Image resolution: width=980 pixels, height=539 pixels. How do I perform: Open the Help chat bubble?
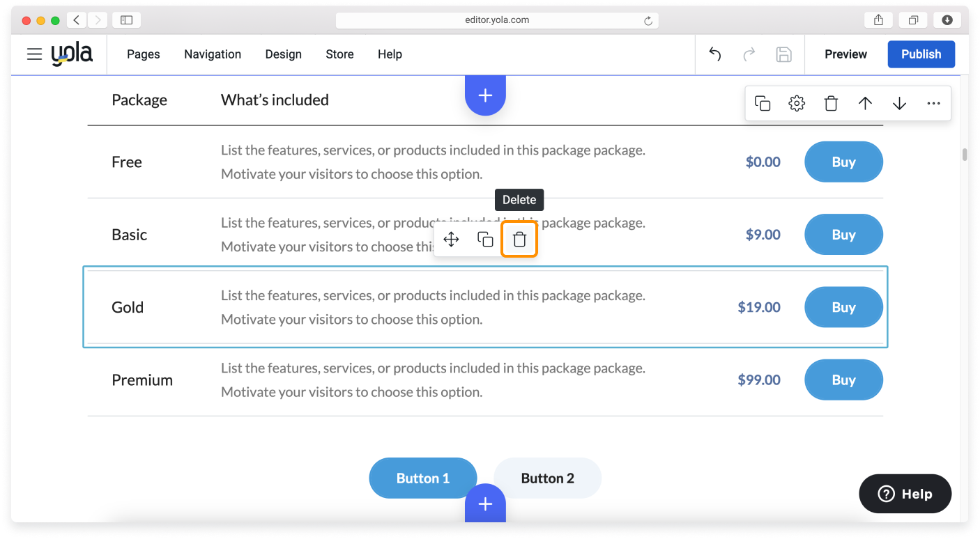pyautogui.click(x=905, y=494)
